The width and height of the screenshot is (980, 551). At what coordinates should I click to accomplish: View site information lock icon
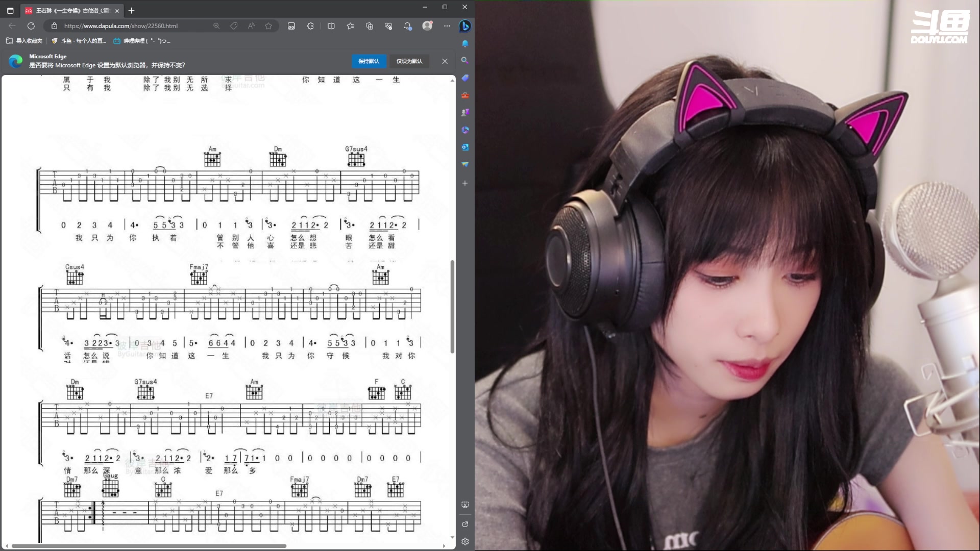point(54,26)
